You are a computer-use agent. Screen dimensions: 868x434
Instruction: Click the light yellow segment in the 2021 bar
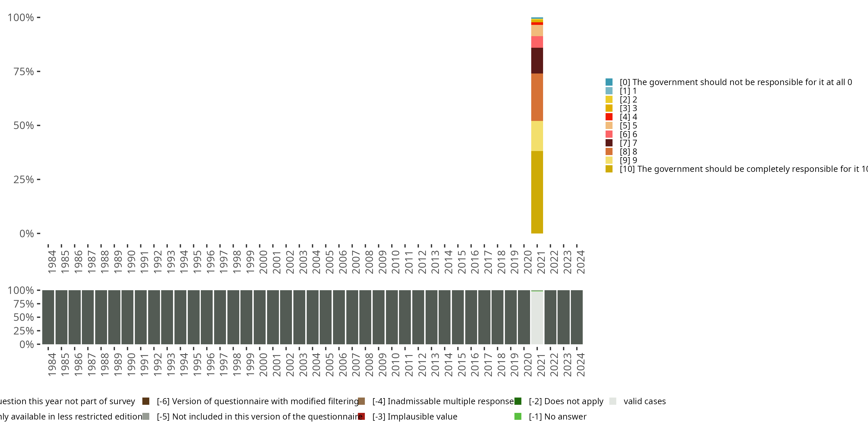click(x=537, y=136)
